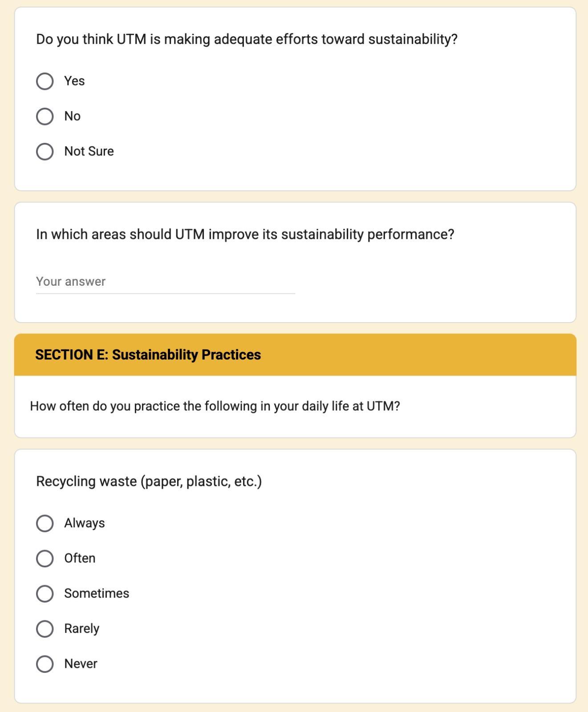Viewport: 588px width, 712px height.
Task: Click the 'Always' label text
Action: pos(85,523)
